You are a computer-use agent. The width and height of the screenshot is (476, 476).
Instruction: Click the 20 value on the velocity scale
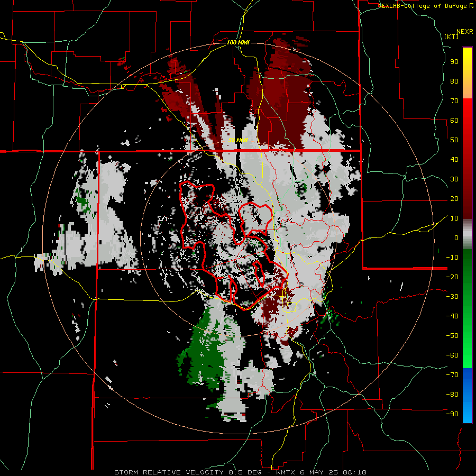click(x=454, y=198)
